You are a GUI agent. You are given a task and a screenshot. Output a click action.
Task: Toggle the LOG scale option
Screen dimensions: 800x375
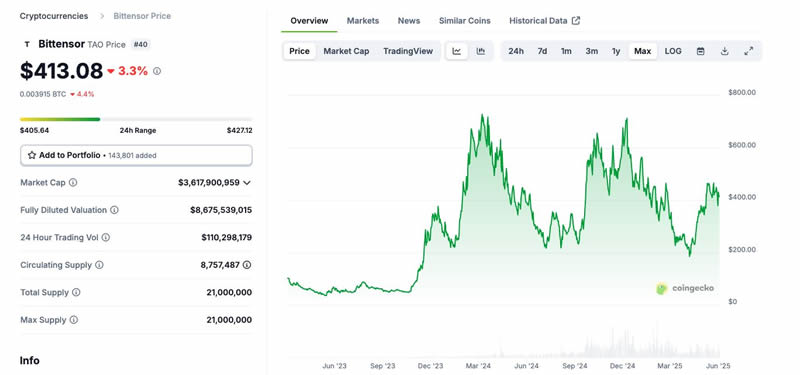click(x=673, y=51)
